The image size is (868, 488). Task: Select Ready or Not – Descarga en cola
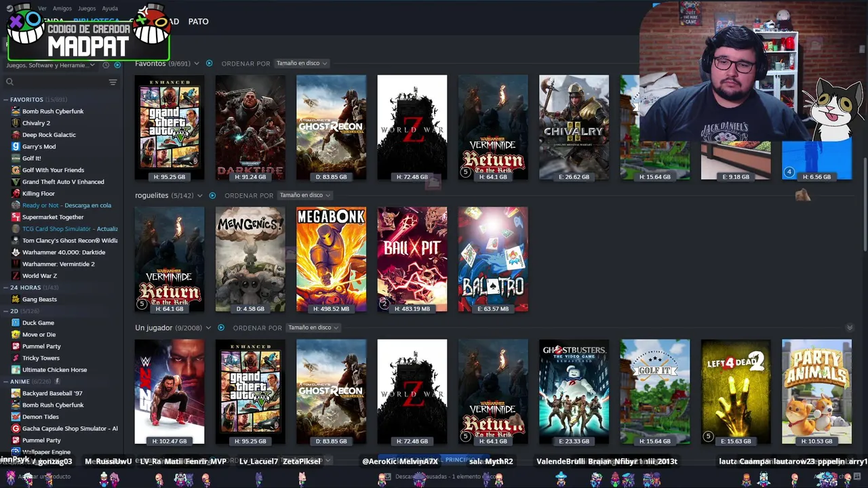66,205
